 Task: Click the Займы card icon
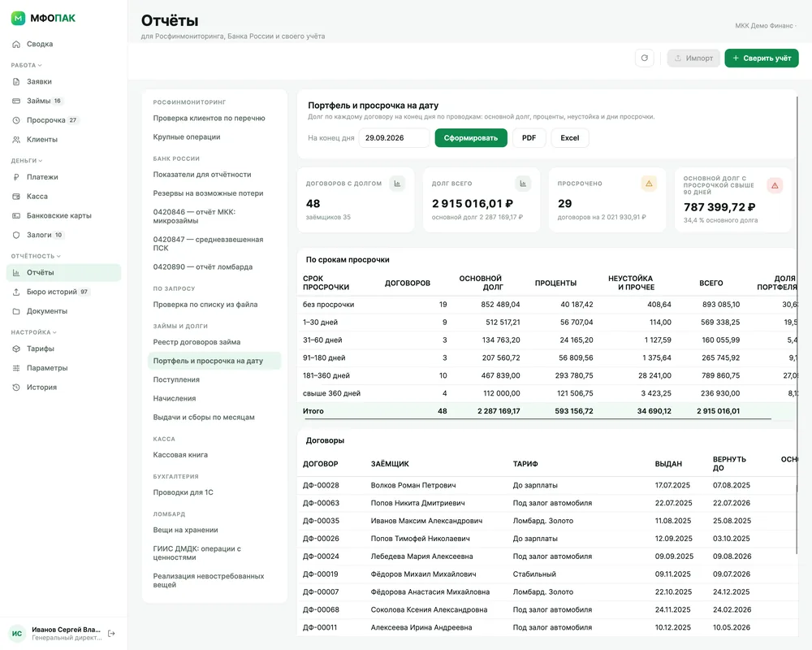pos(16,101)
